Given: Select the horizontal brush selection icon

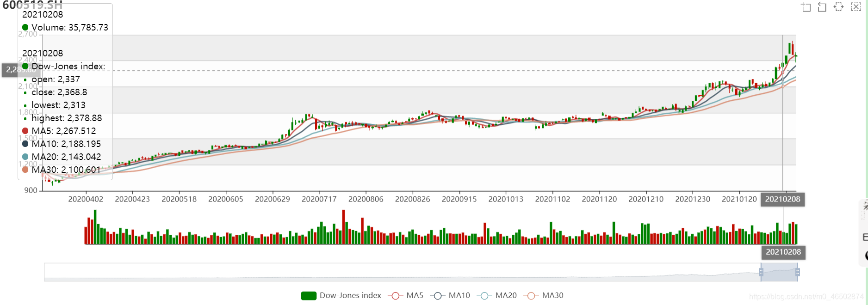Looking at the screenshot, I should pos(838,7).
